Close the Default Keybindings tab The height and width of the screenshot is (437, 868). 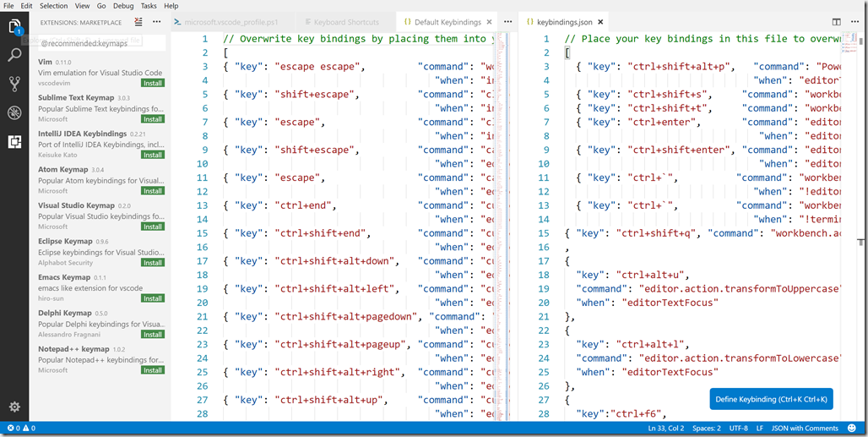pos(489,22)
